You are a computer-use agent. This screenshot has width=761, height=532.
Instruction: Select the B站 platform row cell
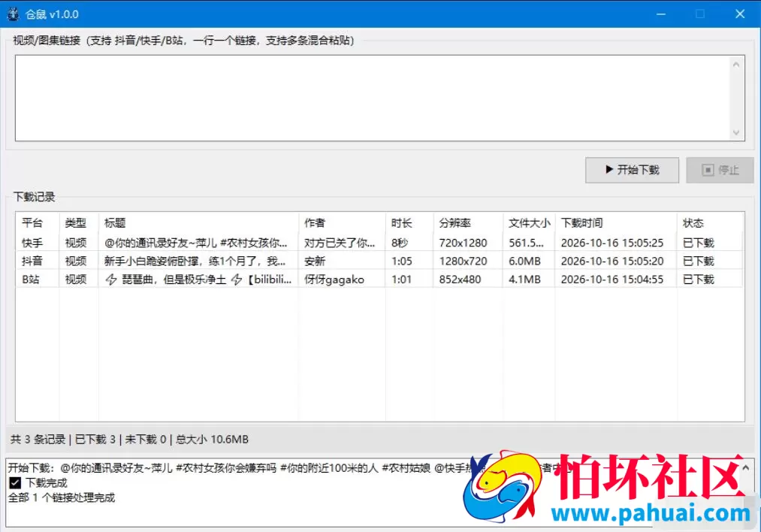tap(31, 280)
